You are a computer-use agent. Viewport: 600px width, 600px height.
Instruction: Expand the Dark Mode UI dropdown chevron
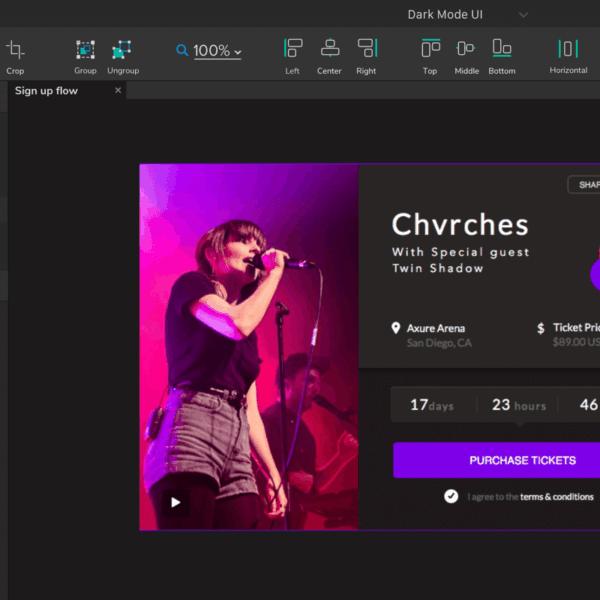523,15
